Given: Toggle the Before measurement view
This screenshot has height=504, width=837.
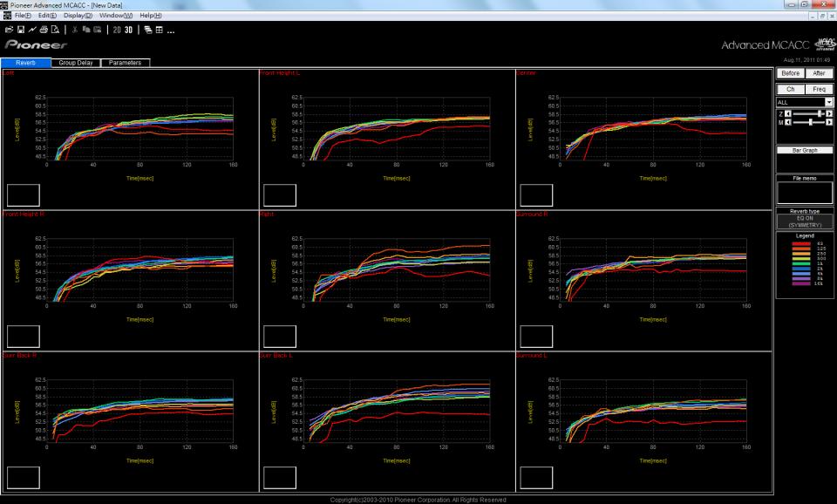Looking at the screenshot, I should [x=791, y=73].
